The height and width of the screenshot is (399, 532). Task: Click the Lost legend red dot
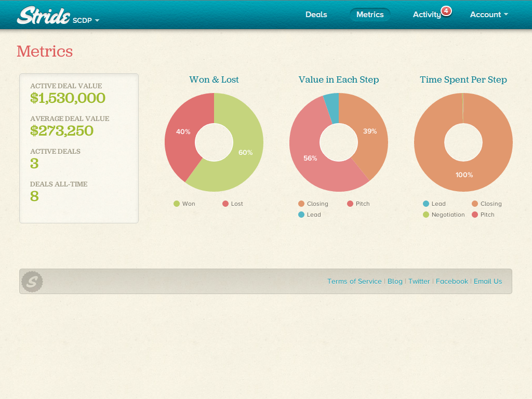coord(225,204)
